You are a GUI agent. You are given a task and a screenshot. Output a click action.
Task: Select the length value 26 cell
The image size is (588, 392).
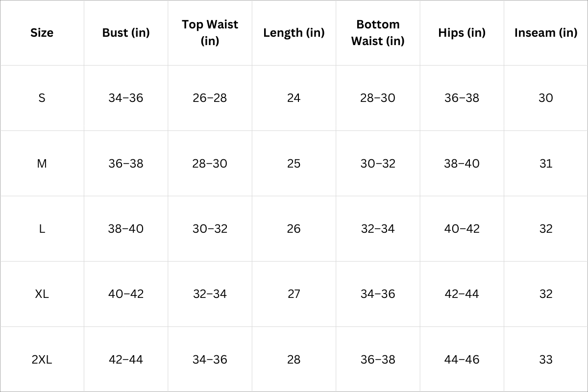pos(294,229)
